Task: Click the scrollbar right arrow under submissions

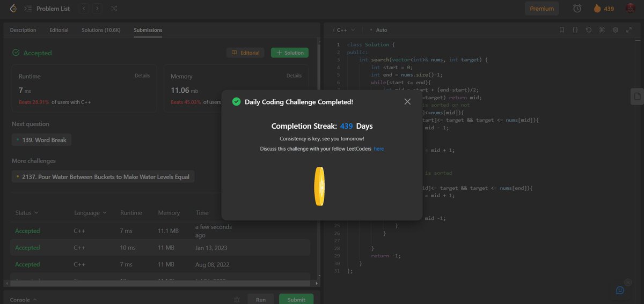Action: [317, 283]
